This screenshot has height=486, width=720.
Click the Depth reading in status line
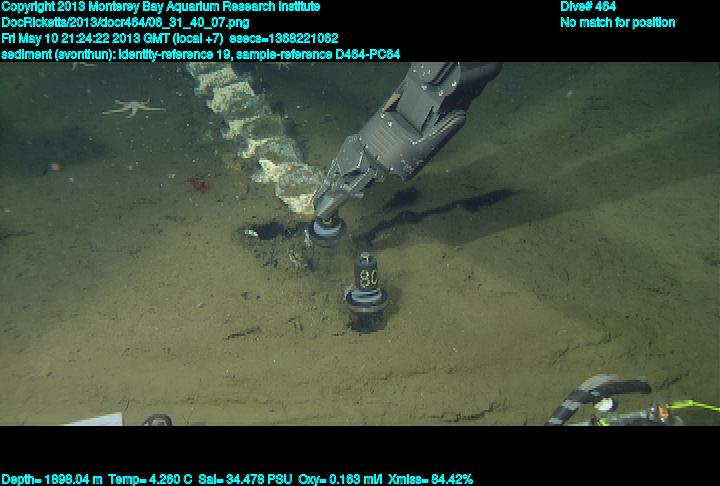click(47, 479)
